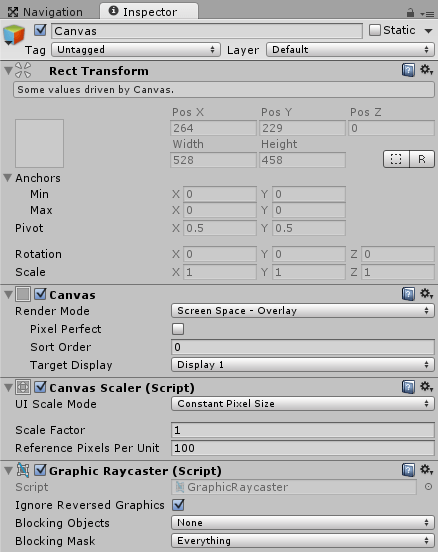
Task: Collapse the Graphic Raycaster component
Action: click(x=8, y=471)
